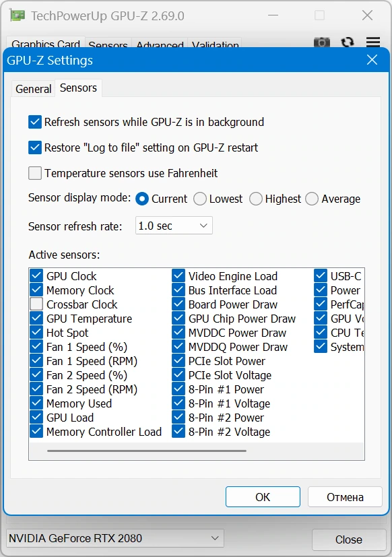Enable Temperature sensors use Fahrenheit
This screenshot has height=557, width=392.
[x=35, y=173]
